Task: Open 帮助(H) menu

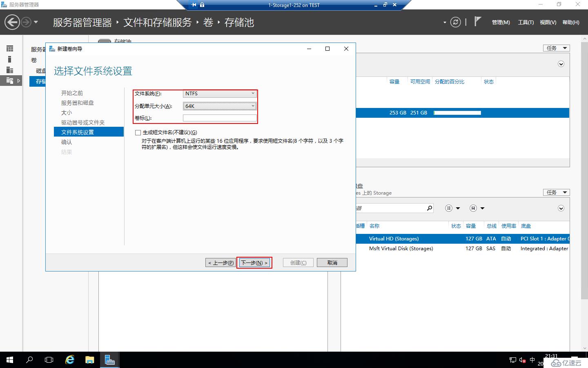Action: pyautogui.click(x=571, y=22)
